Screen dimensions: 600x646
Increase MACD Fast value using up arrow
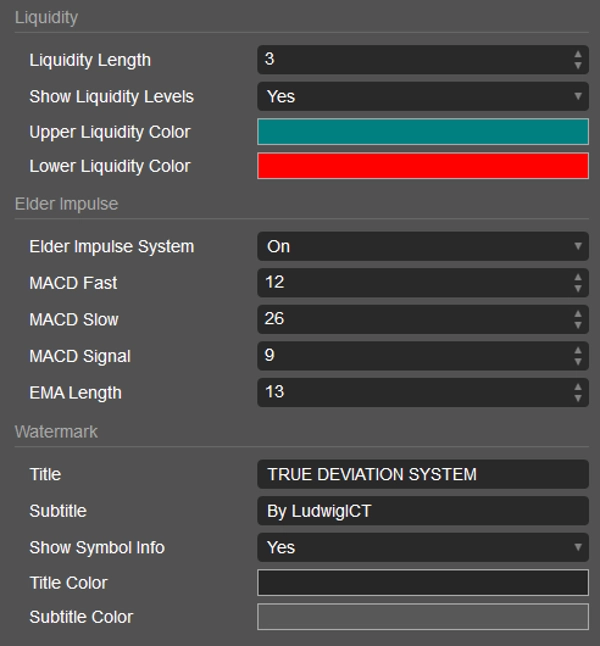[578, 277]
